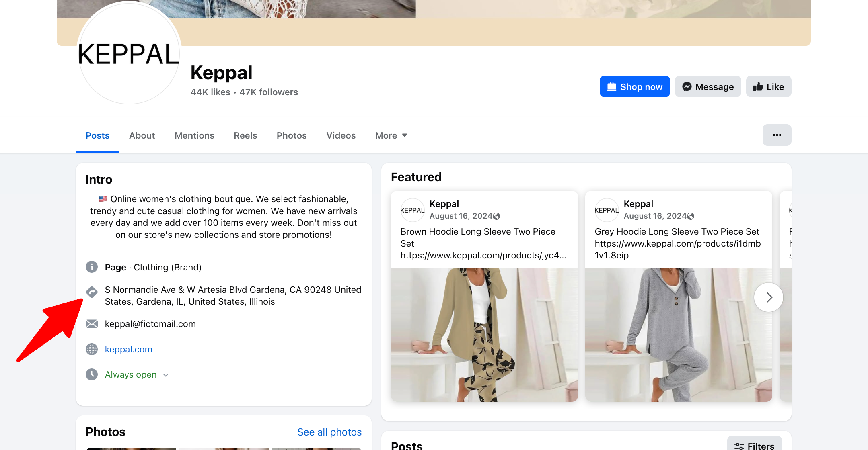Open See all photos link
Screen dimensions: 868x450
pyautogui.click(x=329, y=432)
